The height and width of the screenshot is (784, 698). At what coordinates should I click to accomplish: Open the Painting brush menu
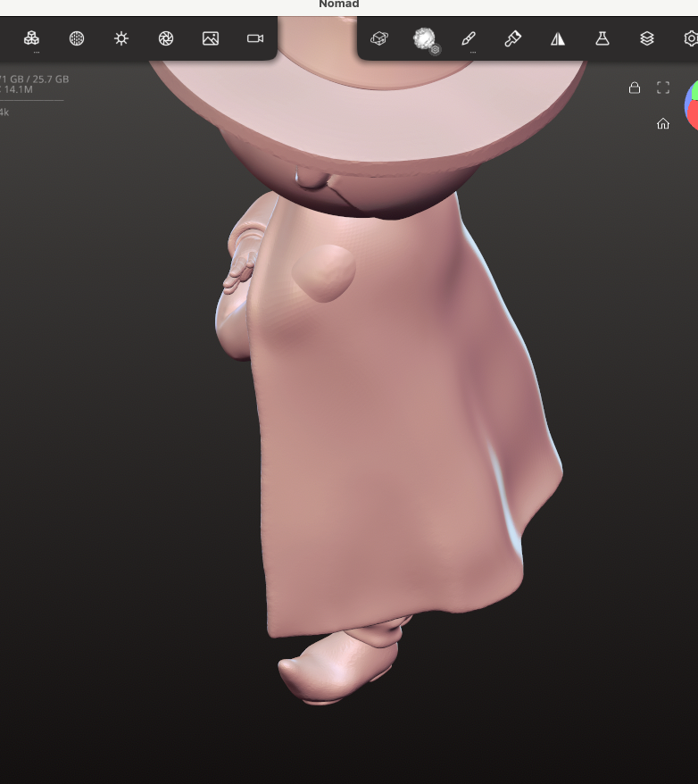513,38
